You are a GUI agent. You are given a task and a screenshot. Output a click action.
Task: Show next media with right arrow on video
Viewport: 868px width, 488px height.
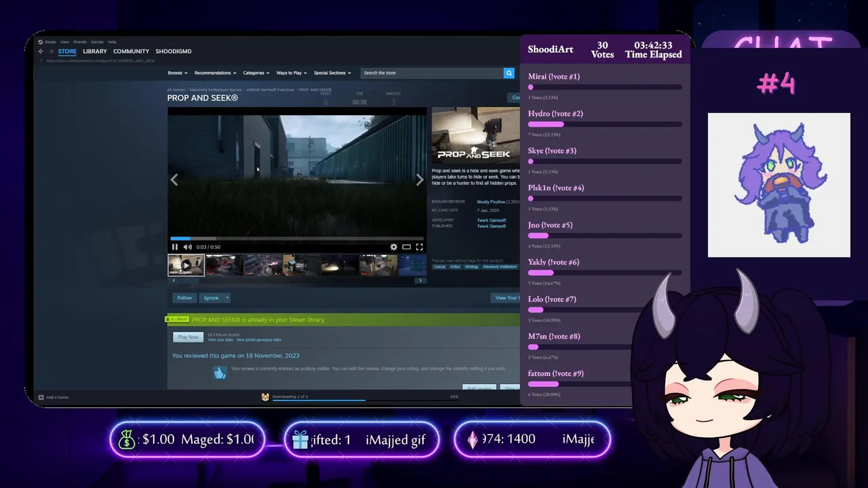(420, 180)
